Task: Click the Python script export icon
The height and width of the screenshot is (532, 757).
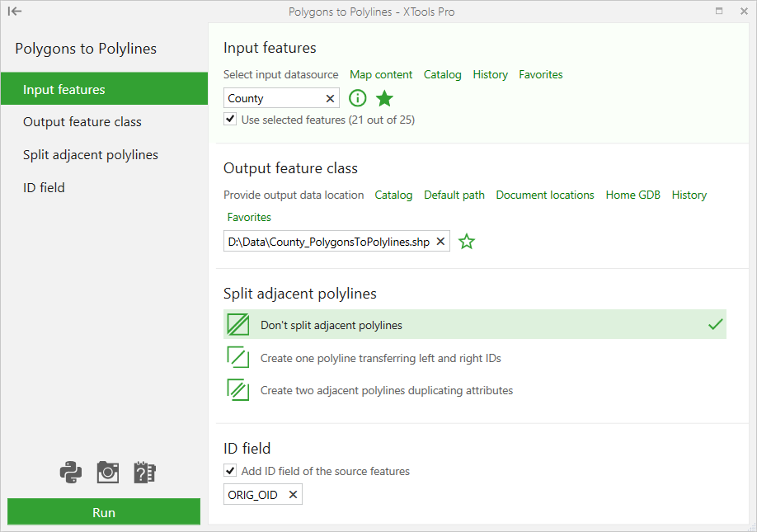Action: point(71,472)
